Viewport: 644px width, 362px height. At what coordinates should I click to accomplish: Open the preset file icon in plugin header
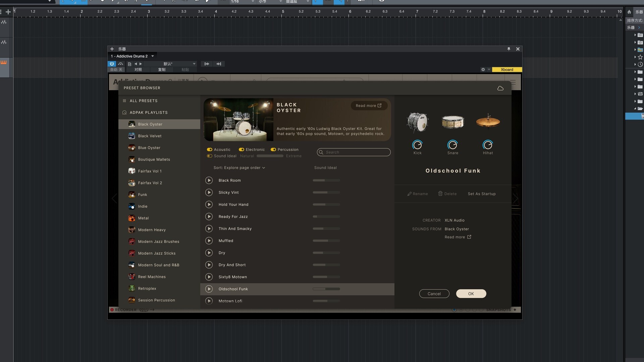click(129, 64)
